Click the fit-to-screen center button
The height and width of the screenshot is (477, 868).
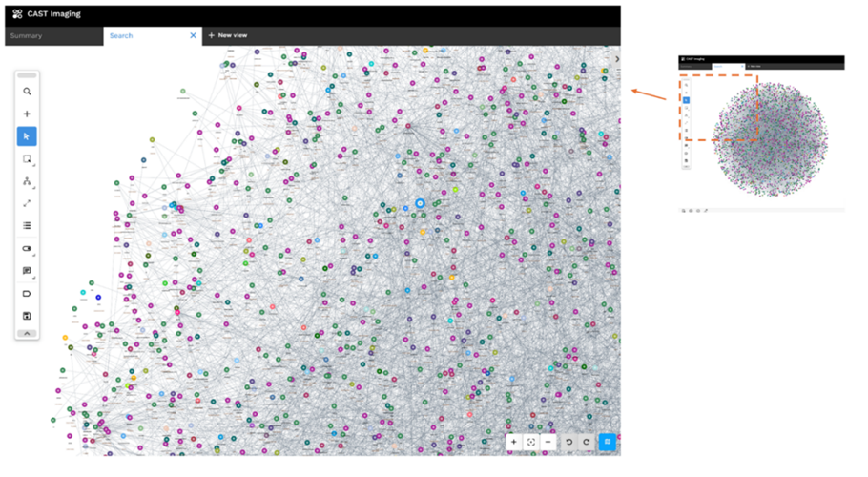tap(531, 442)
